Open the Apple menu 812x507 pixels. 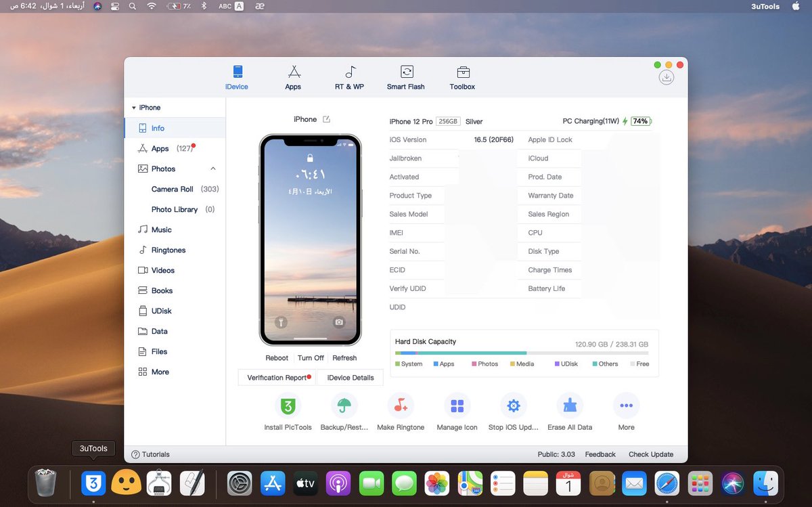(x=795, y=6)
